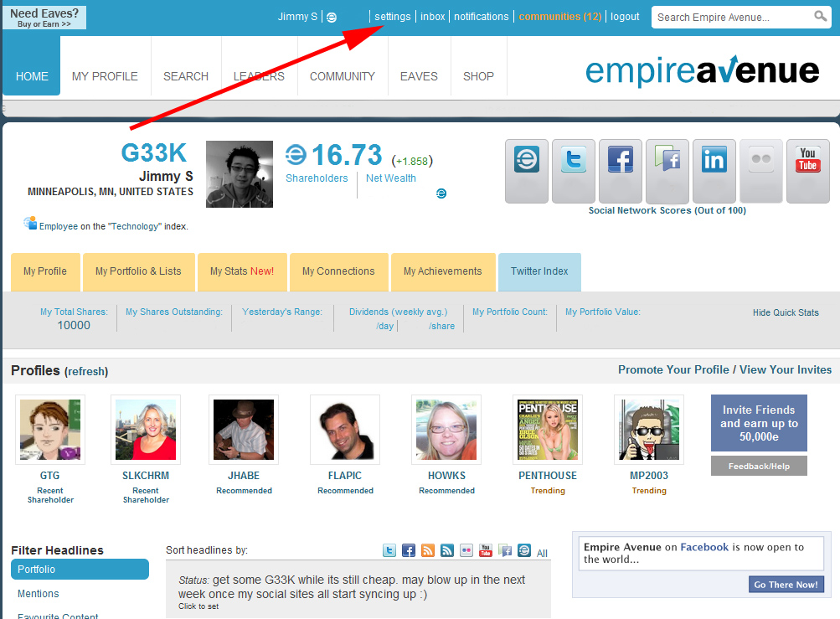The image size is (840, 619).
Task: Click the eaves icon next to Jimmy S
Action: tap(332, 17)
